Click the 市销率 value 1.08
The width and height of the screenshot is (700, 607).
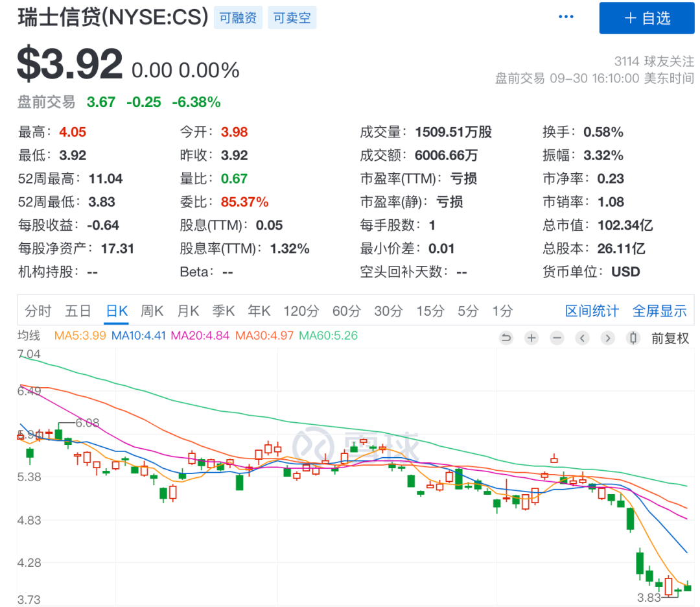pos(611,202)
